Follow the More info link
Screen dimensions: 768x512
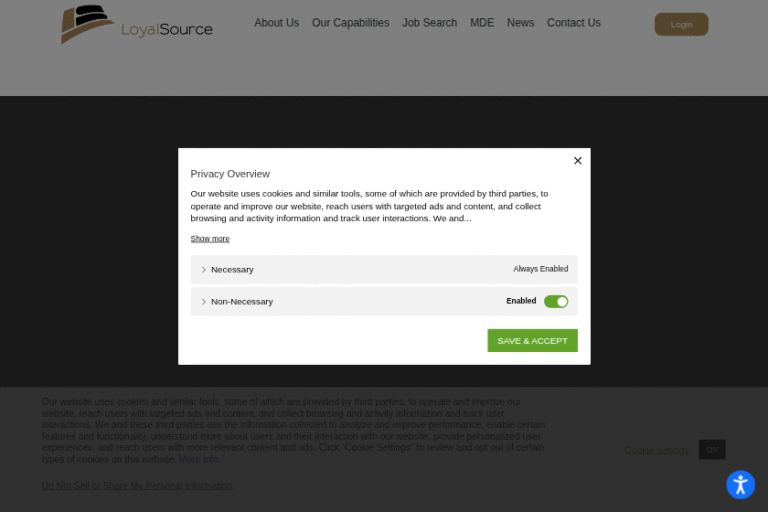coord(199,459)
